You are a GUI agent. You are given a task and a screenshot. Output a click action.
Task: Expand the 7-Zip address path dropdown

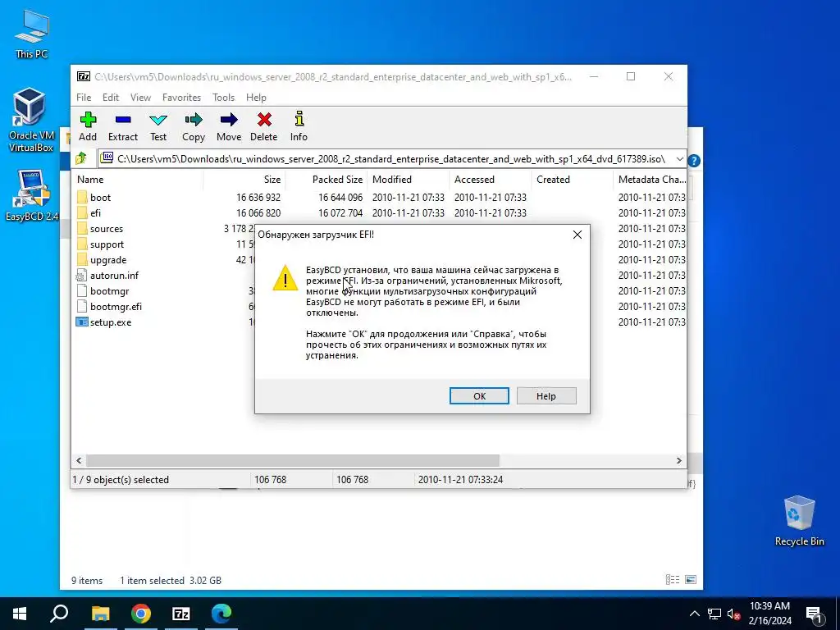[679, 159]
